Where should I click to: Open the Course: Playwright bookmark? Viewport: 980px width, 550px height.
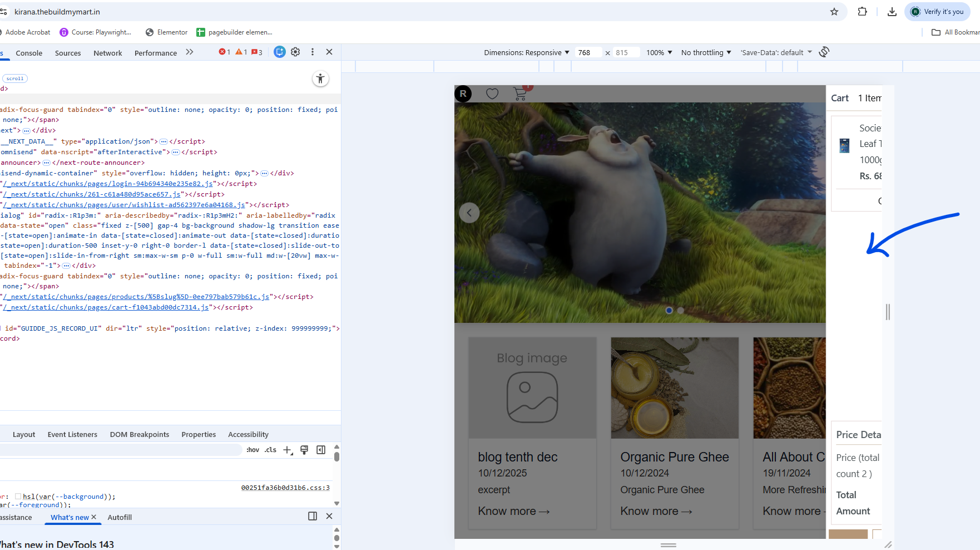coord(96,32)
